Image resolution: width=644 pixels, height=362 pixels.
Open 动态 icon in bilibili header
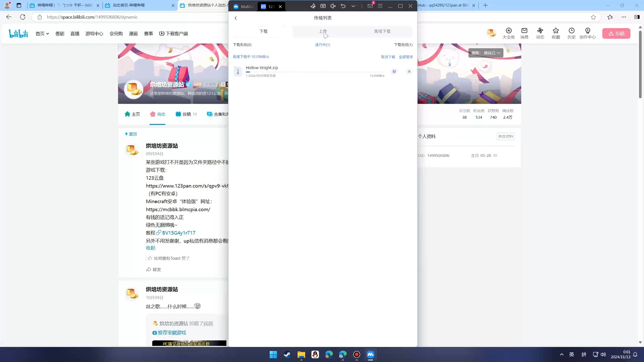pos(540,34)
